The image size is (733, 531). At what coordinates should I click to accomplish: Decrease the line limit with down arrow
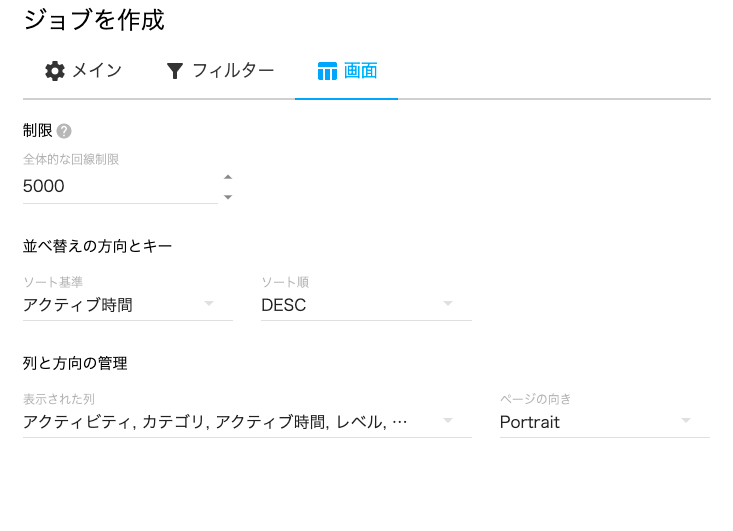coord(228,196)
